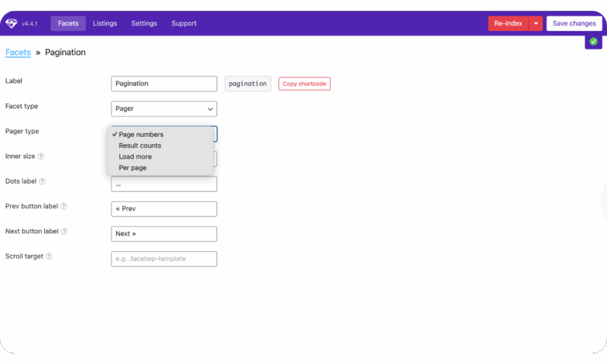
Task: Click the green checkmark status icon
Action: (x=593, y=41)
